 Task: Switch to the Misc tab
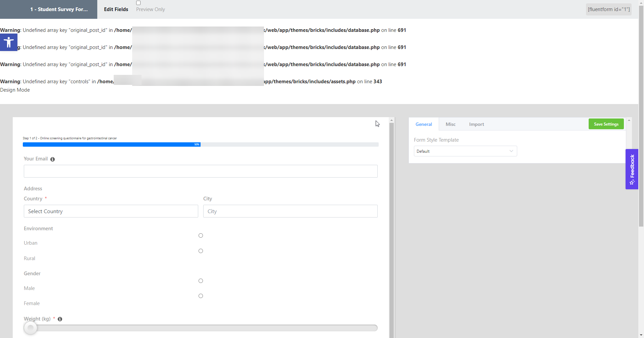(x=450, y=125)
